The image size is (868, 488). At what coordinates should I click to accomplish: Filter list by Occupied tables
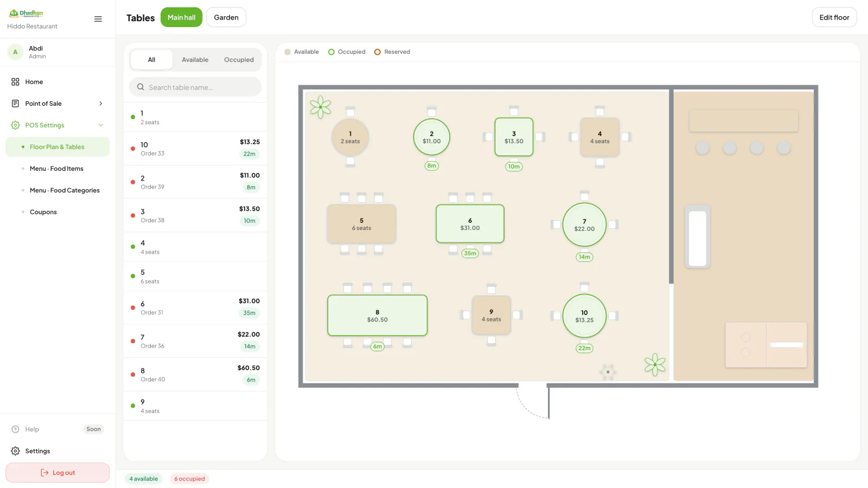pyautogui.click(x=239, y=60)
